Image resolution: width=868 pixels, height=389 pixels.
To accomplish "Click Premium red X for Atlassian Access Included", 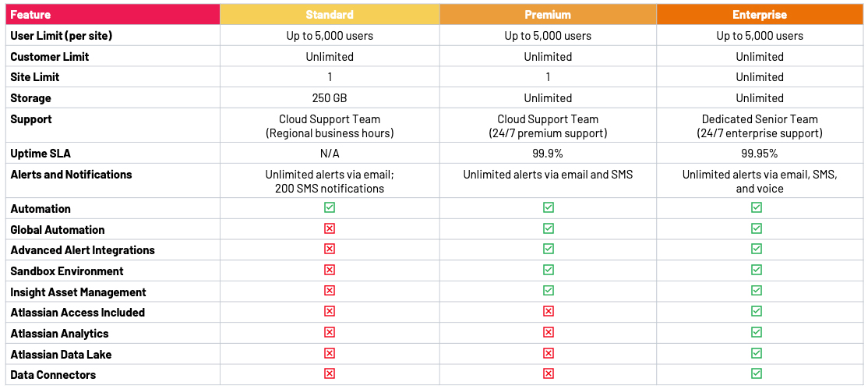I will coord(548,312).
